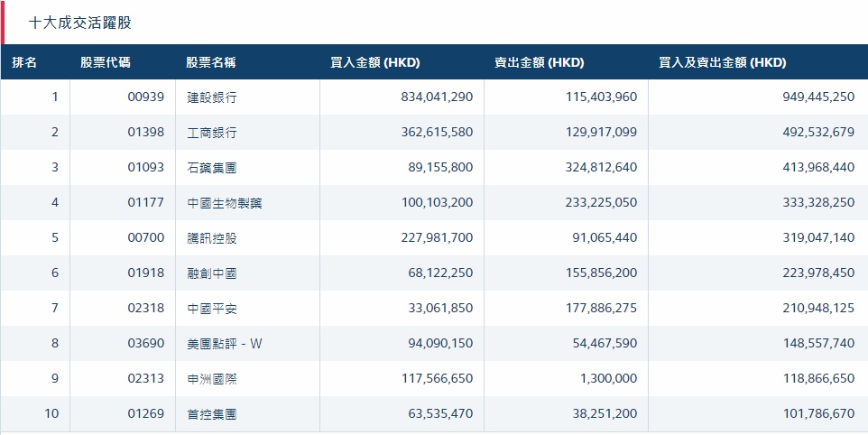Click stock code 00700

146,238
